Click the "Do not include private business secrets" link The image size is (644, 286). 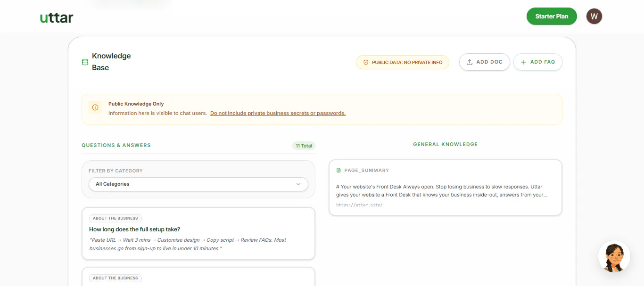coord(278,113)
